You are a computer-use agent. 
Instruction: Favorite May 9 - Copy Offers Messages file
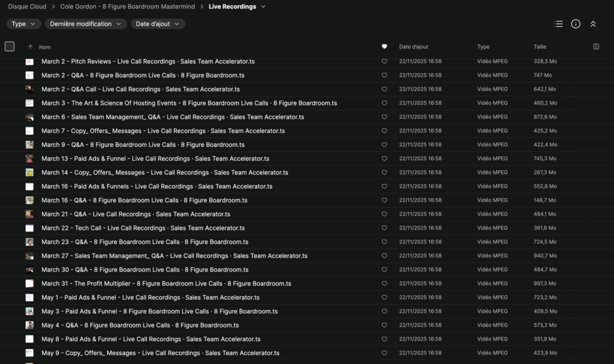pyautogui.click(x=384, y=353)
